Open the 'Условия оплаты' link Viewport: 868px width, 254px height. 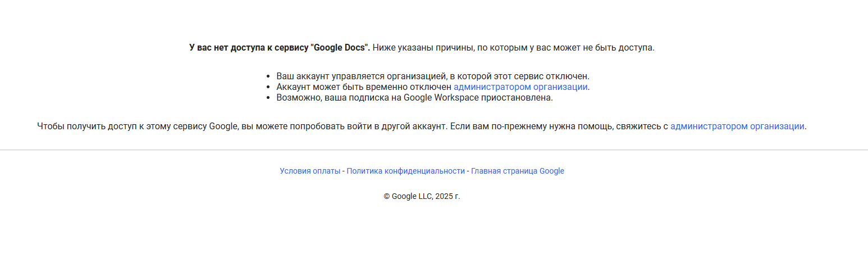click(310, 171)
